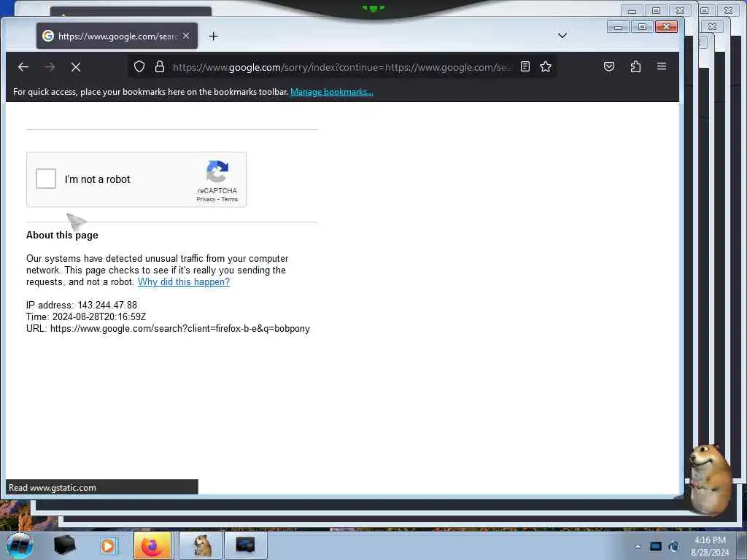
Task: Open the Extensions puzzle icon
Action: (x=635, y=66)
